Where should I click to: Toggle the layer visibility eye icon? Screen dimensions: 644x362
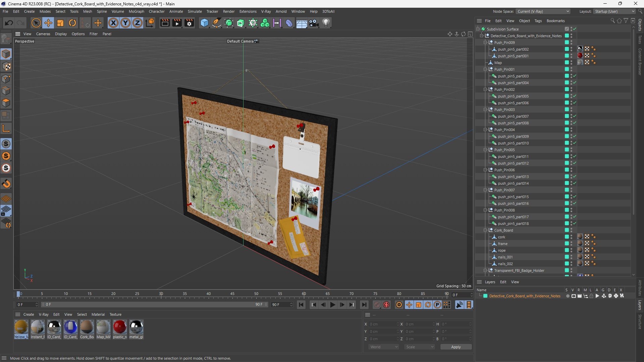pos(574,296)
